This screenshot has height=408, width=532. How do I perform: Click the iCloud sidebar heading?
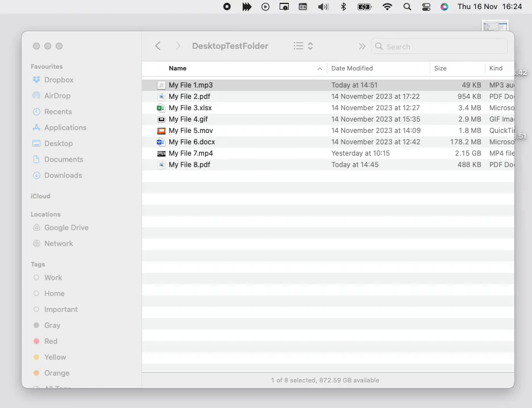pyautogui.click(x=40, y=196)
